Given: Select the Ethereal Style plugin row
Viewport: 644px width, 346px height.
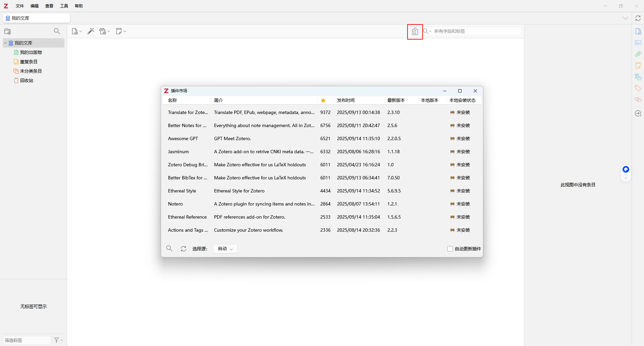Looking at the screenshot, I should click(322, 191).
